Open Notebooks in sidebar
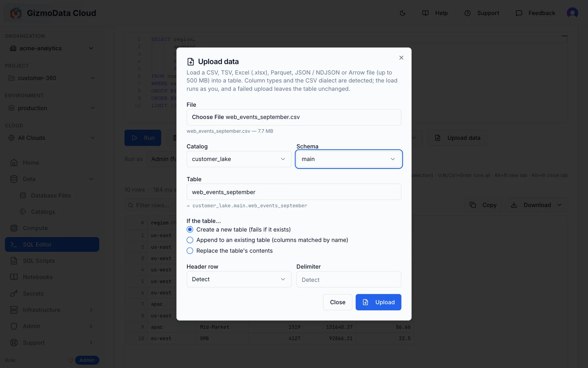Viewport: 588px width, 368px height. click(x=52, y=277)
